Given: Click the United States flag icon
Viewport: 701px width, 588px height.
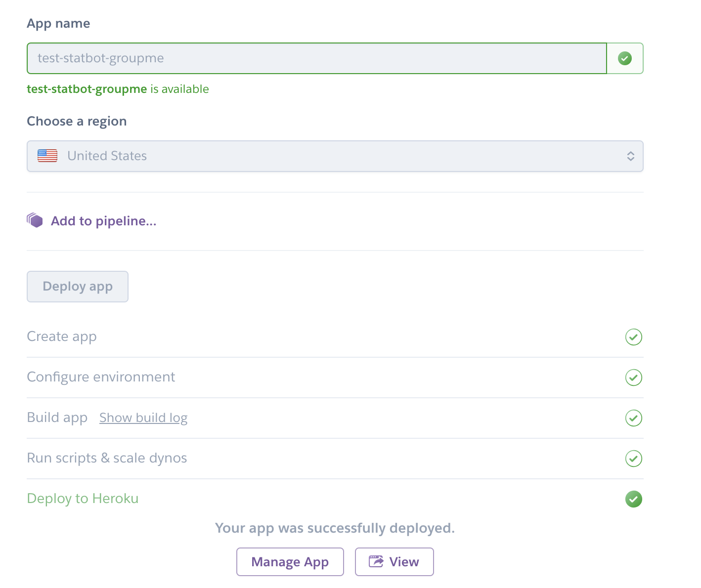Looking at the screenshot, I should [x=47, y=156].
